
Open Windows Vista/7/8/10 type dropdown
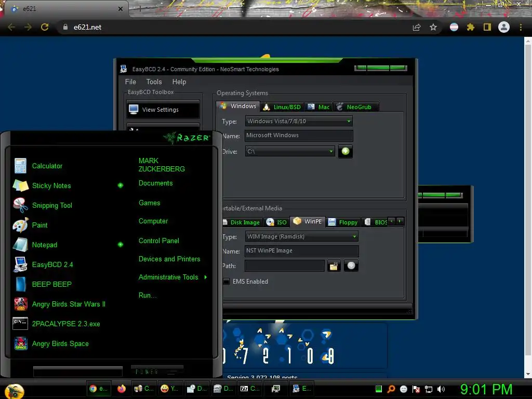point(299,121)
